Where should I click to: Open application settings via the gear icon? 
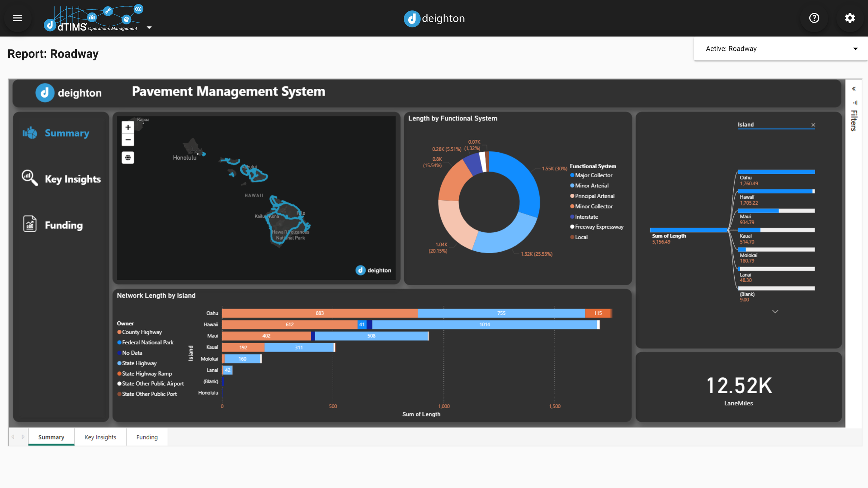coord(850,18)
